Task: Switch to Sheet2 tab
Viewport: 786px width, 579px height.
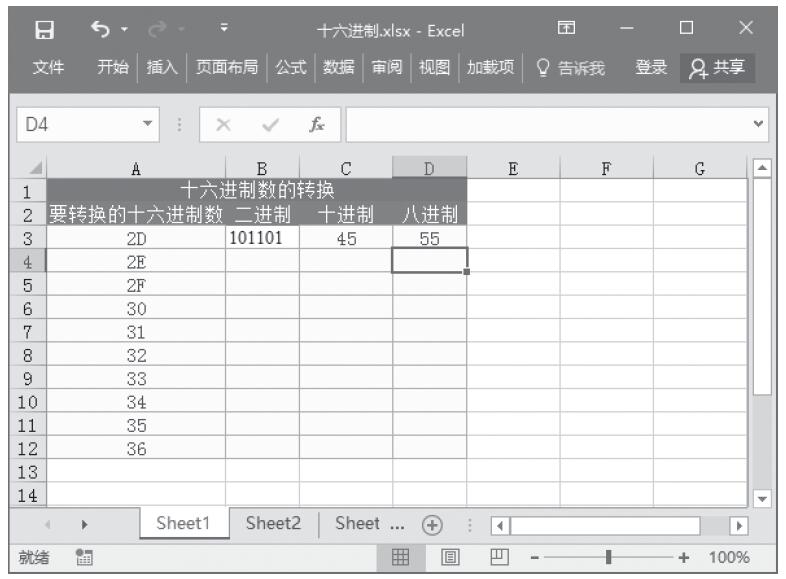Action: (x=273, y=523)
